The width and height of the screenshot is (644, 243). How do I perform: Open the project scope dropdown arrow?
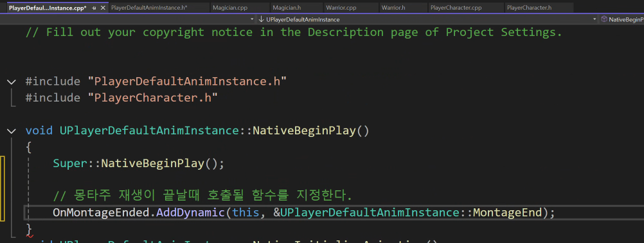click(x=252, y=19)
